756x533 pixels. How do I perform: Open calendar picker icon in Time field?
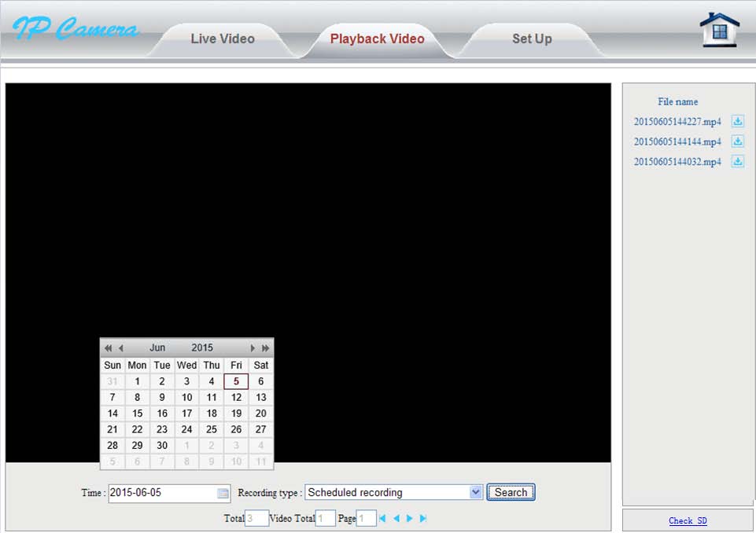pos(223,493)
